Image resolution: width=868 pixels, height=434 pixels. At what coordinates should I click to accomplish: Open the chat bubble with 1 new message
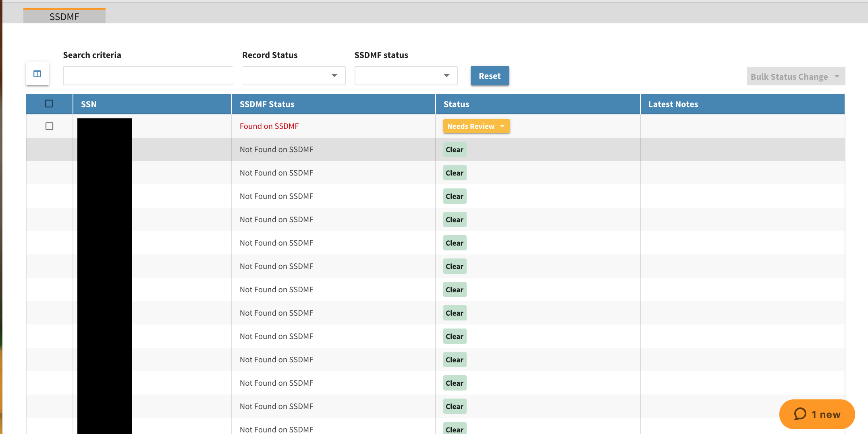[817, 414]
